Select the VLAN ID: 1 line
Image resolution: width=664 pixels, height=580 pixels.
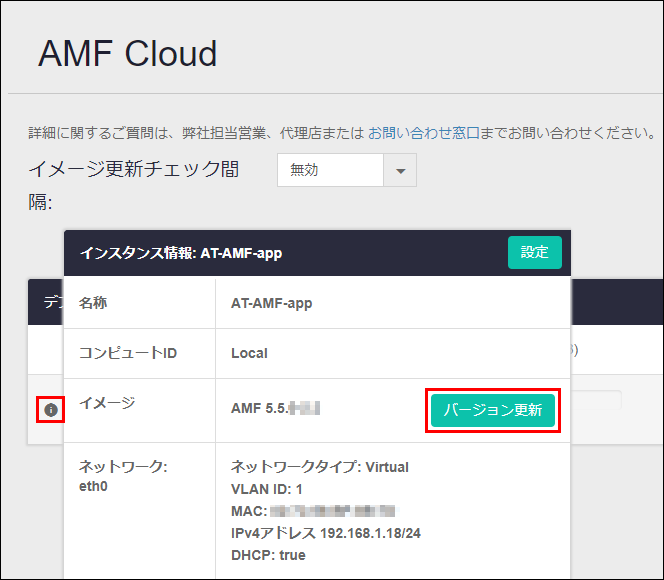pyautogui.click(x=266, y=489)
